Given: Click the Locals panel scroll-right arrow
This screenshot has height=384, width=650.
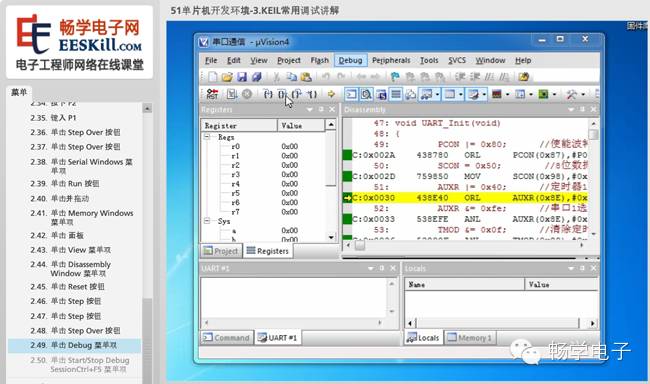Looking at the screenshot, I should (592, 323).
